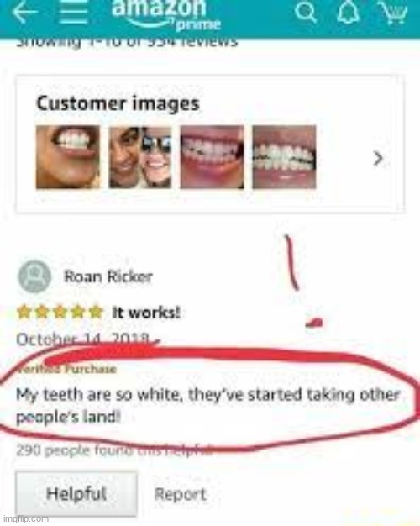Open first customer image of smiling mouth
The height and width of the screenshot is (526, 420).
tap(68, 156)
